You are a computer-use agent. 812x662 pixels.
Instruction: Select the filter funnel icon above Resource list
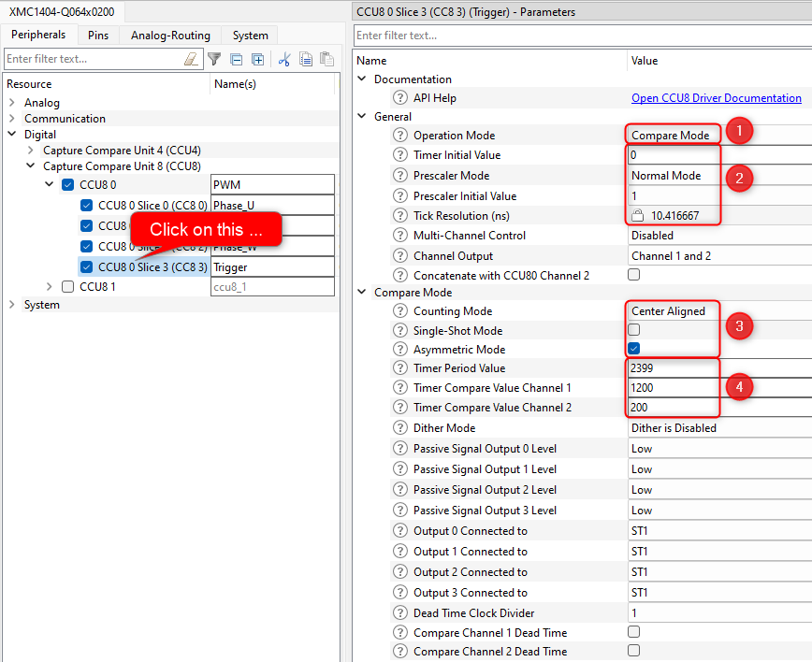(x=214, y=59)
